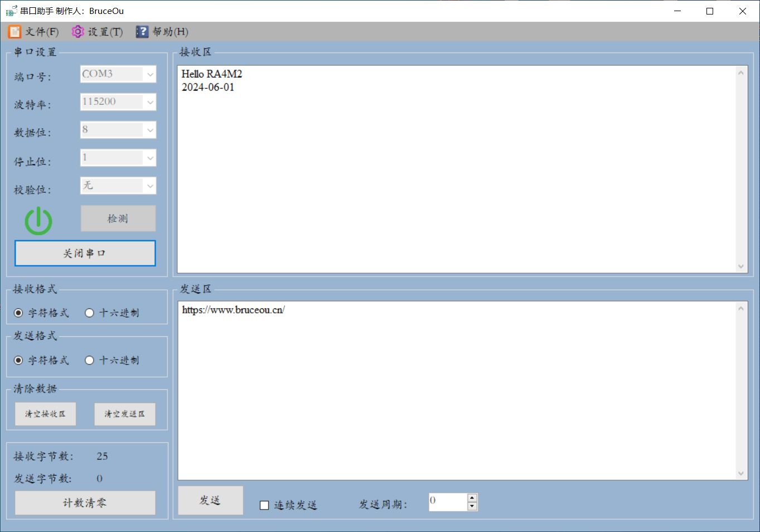Click the blue help question icon
Image resolution: width=760 pixels, height=532 pixels.
click(142, 32)
